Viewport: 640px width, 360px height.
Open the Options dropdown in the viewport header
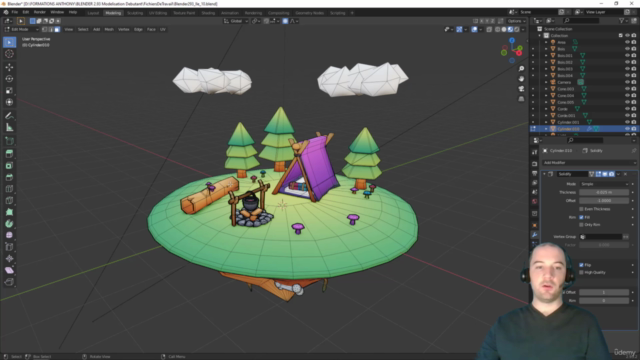[x=516, y=21]
